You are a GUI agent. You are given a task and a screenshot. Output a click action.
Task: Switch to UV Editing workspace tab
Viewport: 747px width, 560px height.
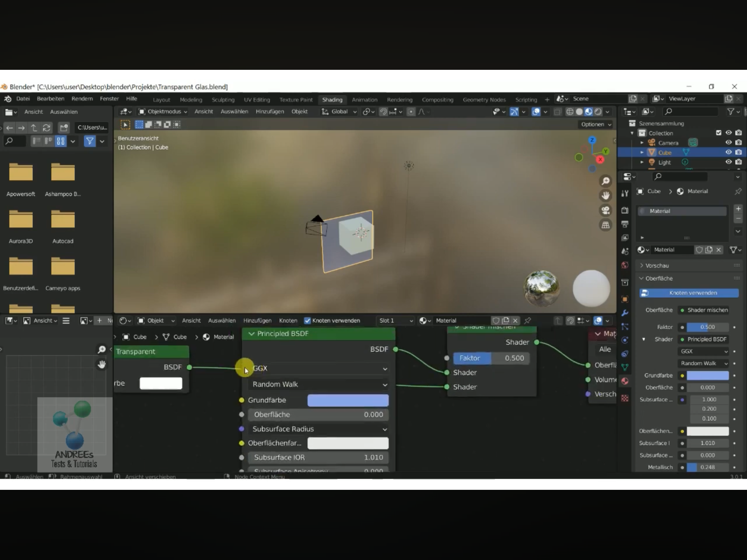257,100
